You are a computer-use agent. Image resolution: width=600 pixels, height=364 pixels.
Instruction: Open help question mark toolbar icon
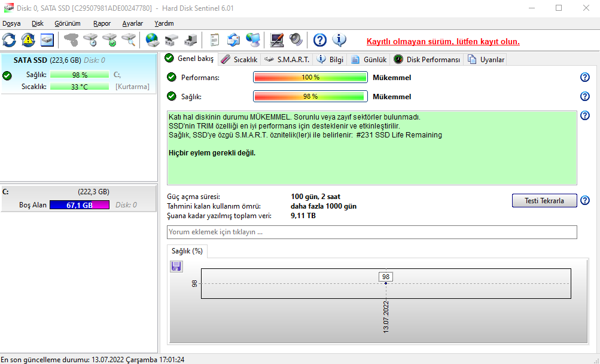320,40
